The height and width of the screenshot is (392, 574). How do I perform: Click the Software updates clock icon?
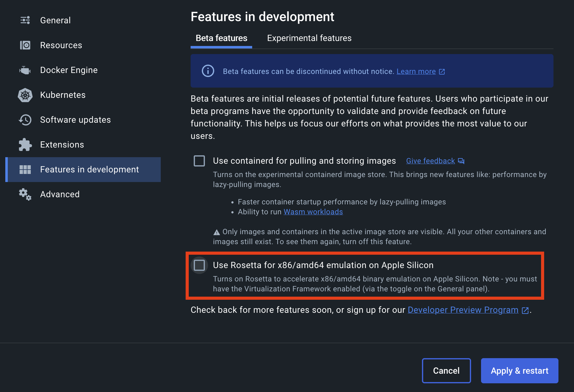pos(25,120)
